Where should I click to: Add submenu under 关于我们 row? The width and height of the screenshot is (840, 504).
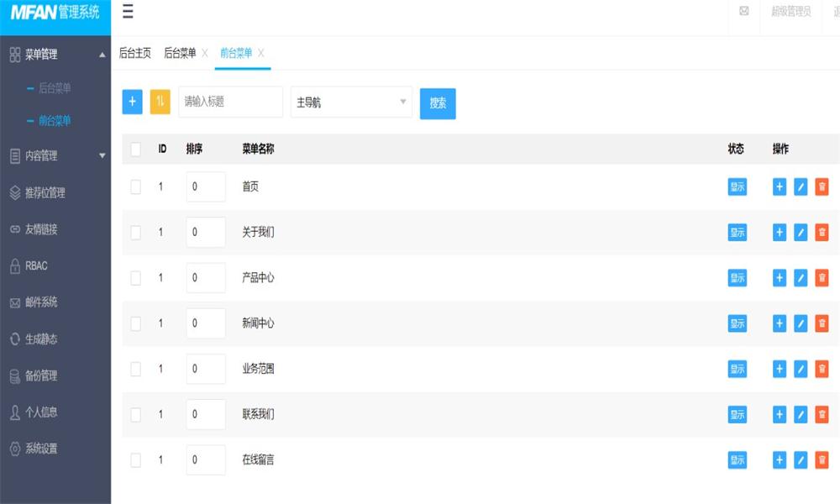(x=780, y=233)
